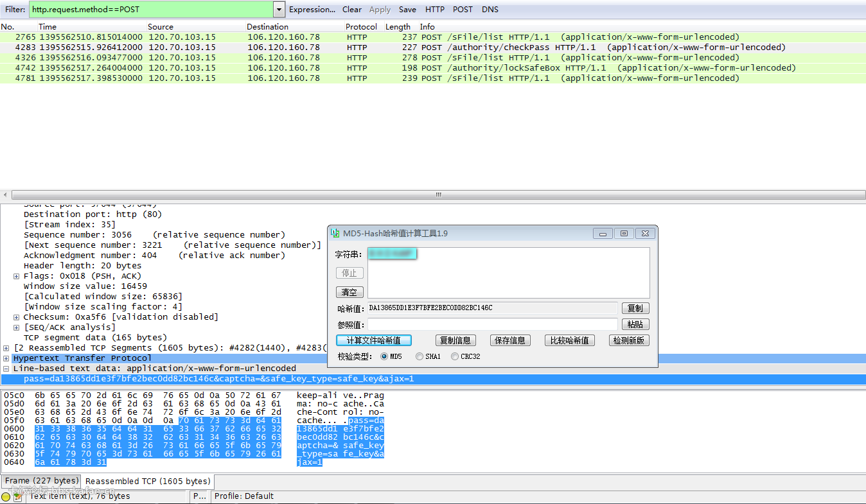Apply the DNS filter shortcut

tap(490, 10)
